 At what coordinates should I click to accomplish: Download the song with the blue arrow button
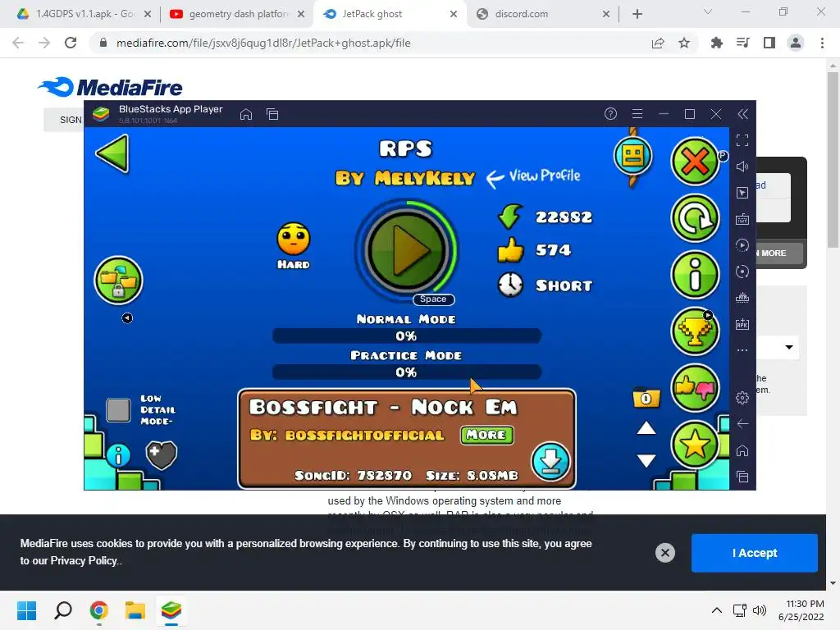point(550,461)
